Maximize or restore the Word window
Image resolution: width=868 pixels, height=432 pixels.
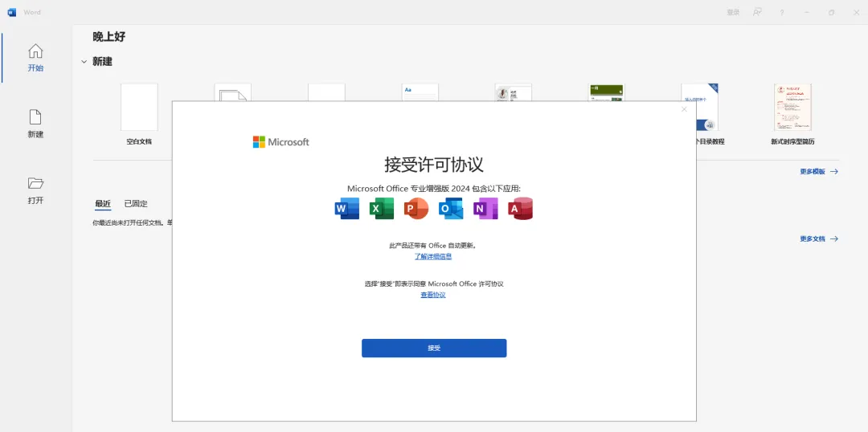coord(832,12)
